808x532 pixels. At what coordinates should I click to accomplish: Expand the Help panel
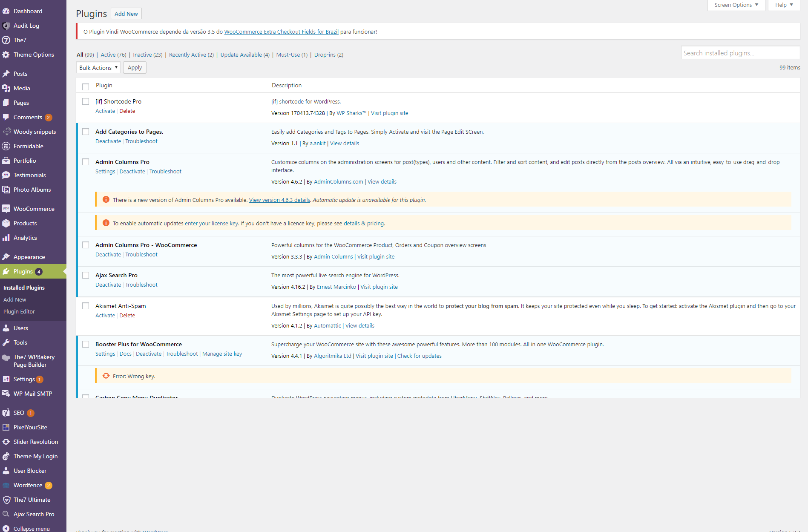tap(784, 5)
